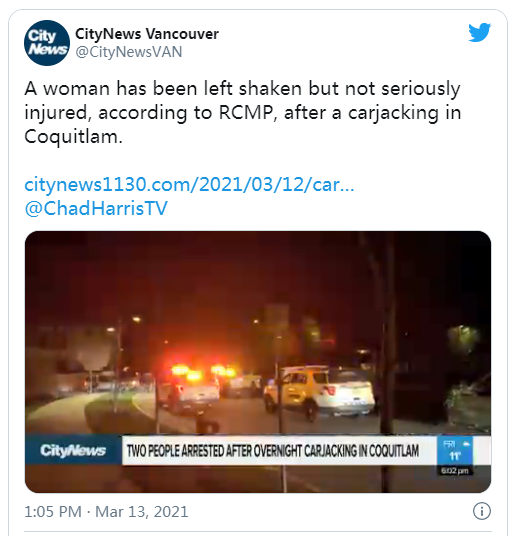
Task: Click the white police SUV in the video
Action: click(x=319, y=391)
